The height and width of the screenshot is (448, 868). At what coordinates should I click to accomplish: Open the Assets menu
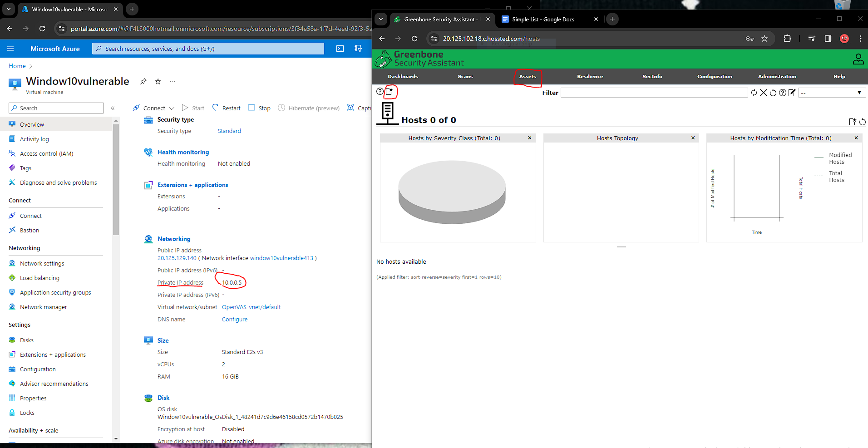[528, 76]
